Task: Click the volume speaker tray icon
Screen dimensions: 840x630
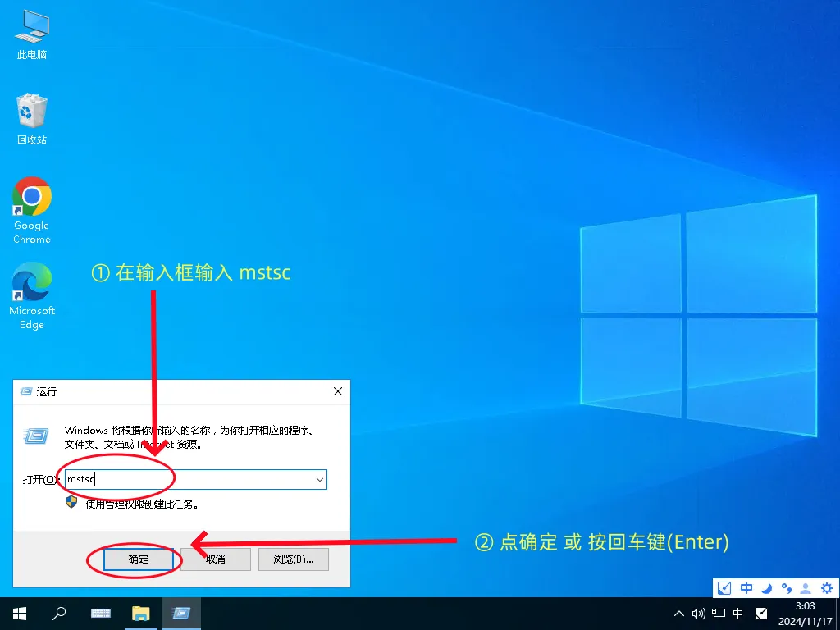Action: click(x=699, y=614)
